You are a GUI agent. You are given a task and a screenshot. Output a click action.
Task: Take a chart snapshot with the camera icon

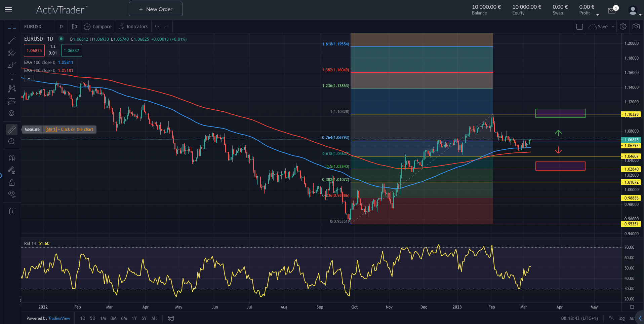pos(636,27)
